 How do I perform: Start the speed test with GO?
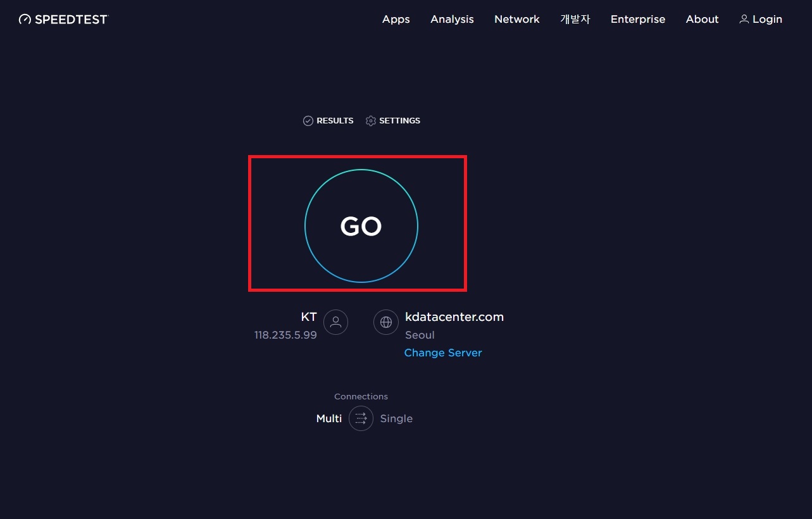pos(361,226)
